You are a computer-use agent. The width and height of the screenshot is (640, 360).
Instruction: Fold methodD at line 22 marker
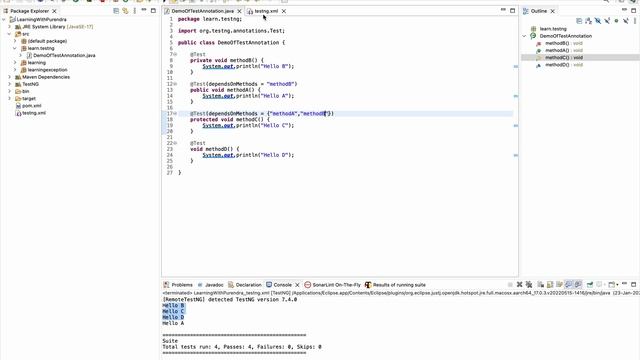coord(176,143)
